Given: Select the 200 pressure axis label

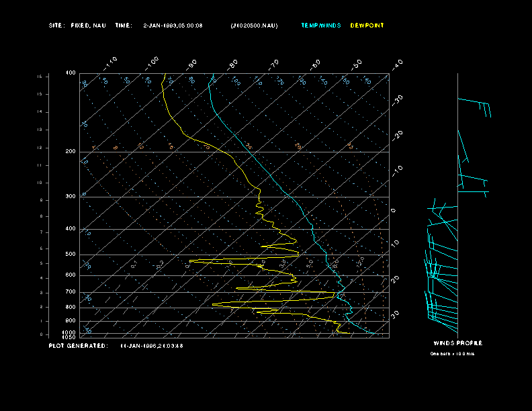Looking at the screenshot, I should coord(71,152).
